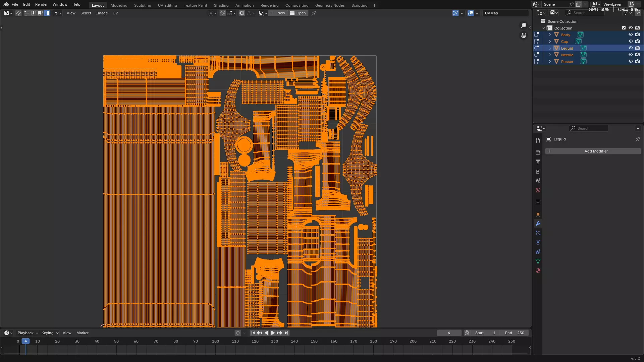Click the zoom magnifier icon in viewport

pos(524,25)
